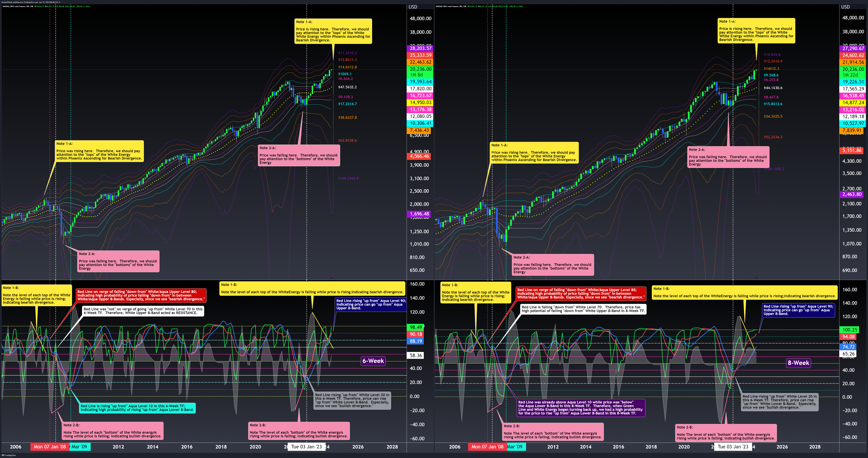Select the purple note "Red Line was already above Aqua Level 10"
Viewport: 868px width, 458px height.
coord(581,408)
